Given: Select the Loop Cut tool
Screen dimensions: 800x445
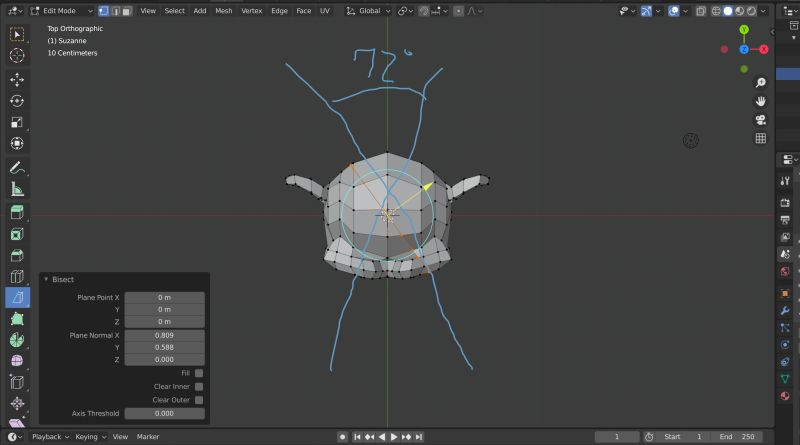Looking at the screenshot, I should 17,276.
